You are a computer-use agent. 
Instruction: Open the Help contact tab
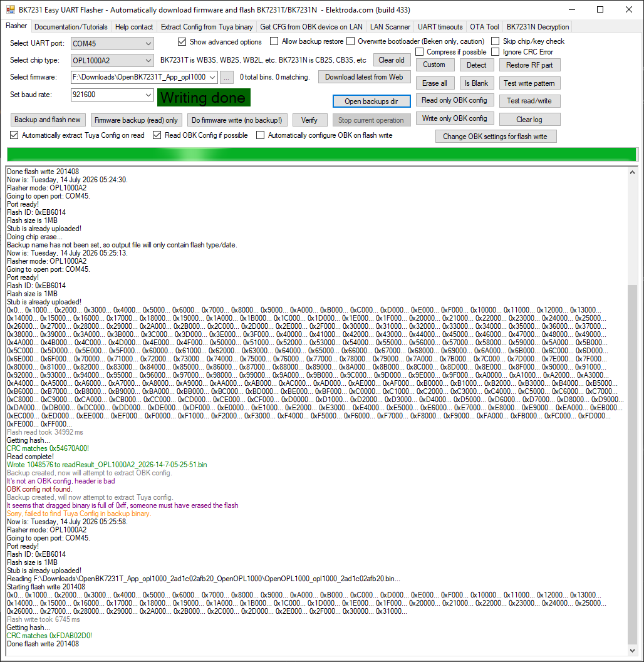134,26
